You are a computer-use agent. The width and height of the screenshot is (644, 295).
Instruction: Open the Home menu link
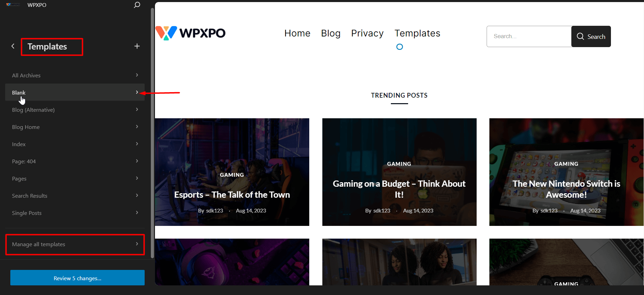pyautogui.click(x=297, y=33)
